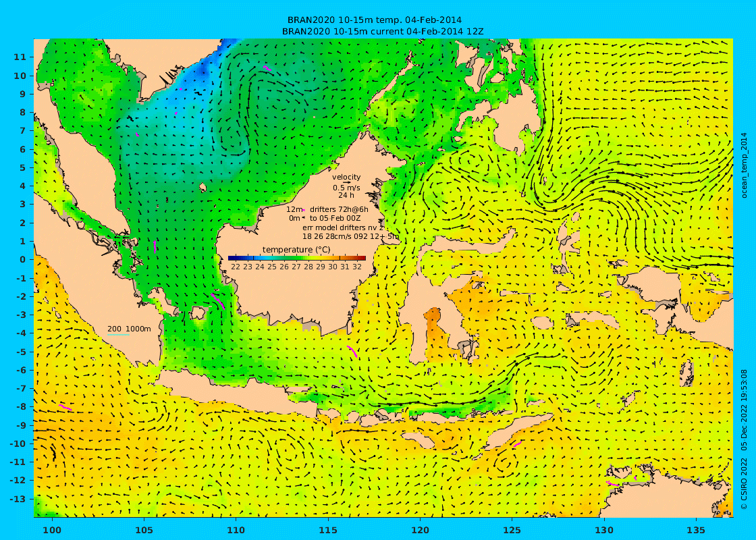
Task: Click the latitude label '-6'
Action: (21, 370)
